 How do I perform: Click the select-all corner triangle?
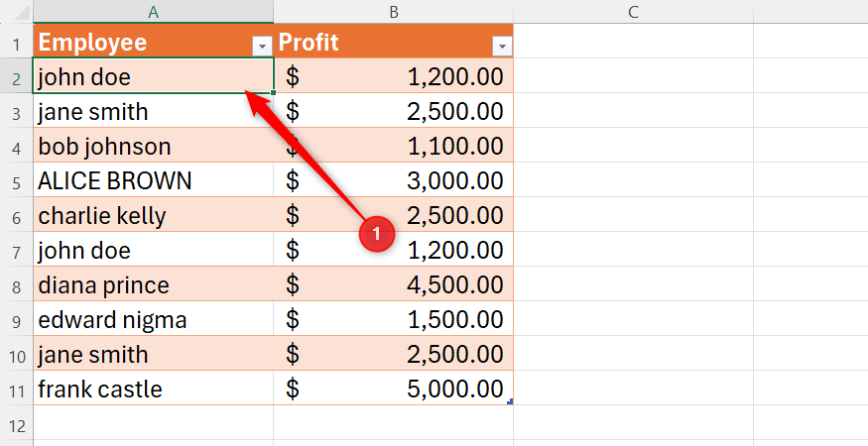point(22,13)
